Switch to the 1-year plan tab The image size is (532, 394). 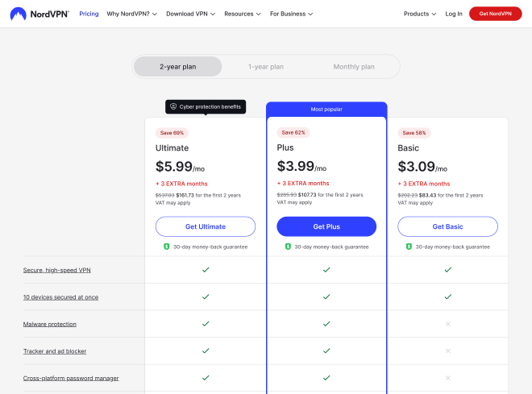(266, 66)
